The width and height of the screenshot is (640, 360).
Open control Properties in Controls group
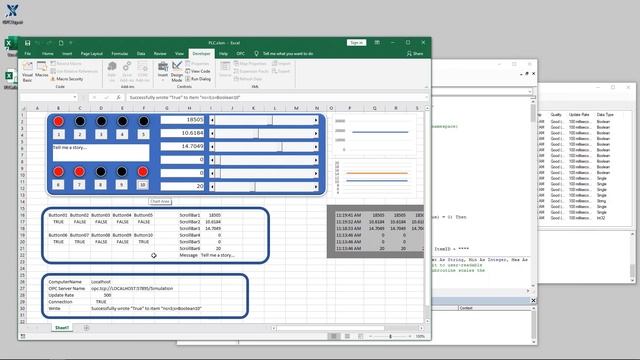[198, 64]
